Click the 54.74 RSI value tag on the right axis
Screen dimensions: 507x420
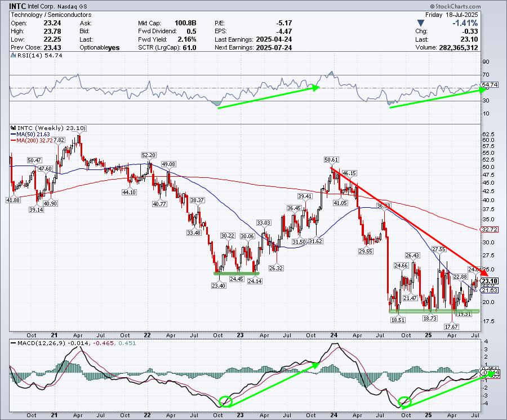point(489,84)
